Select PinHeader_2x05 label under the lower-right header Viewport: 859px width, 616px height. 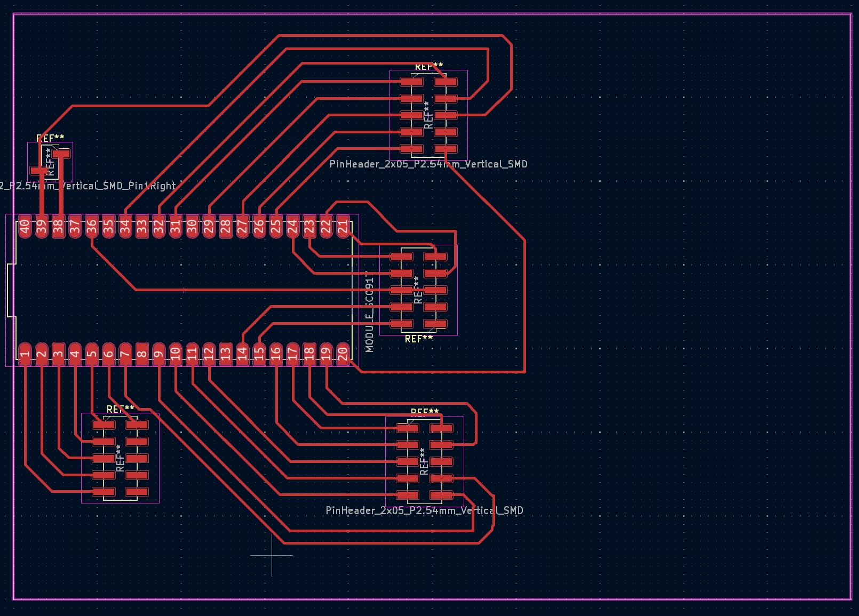(425, 510)
